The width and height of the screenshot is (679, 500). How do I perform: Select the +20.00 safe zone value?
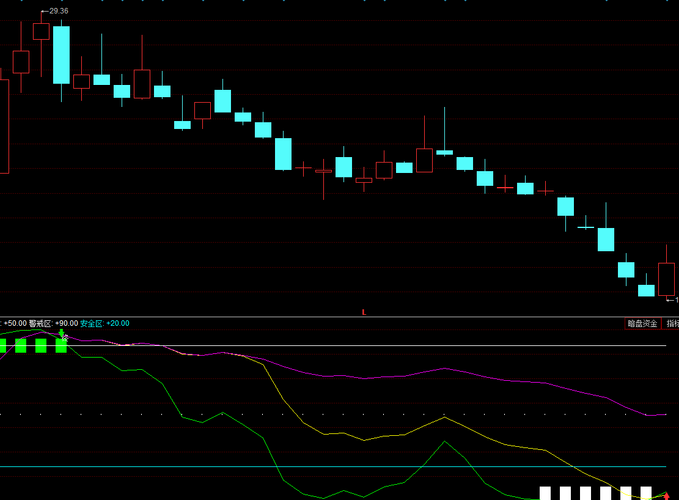pos(117,323)
